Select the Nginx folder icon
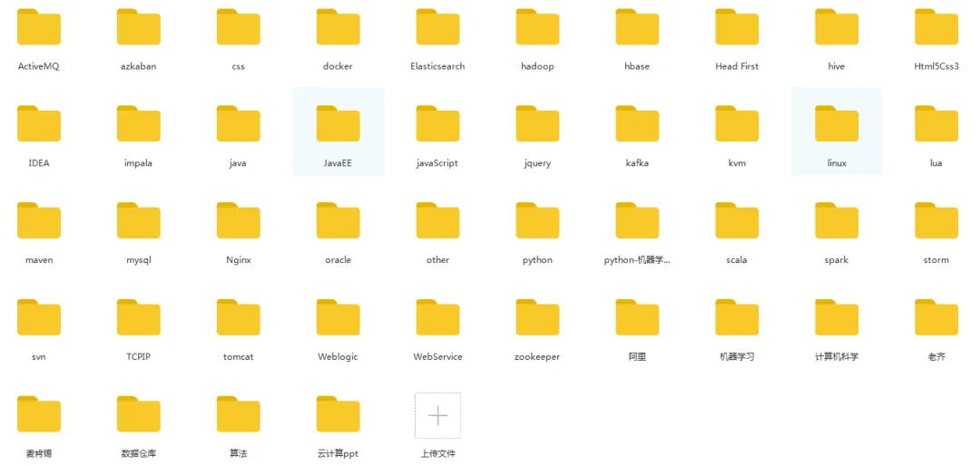This screenshot has width=980, height=466. (238, 220)
